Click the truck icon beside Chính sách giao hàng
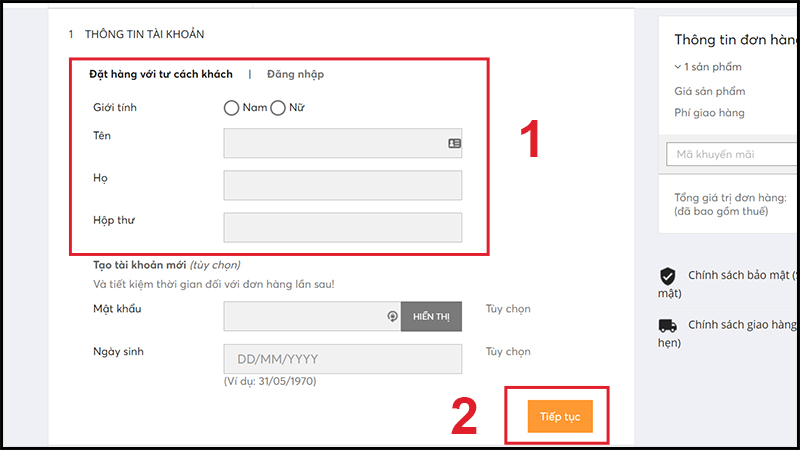 pos(667,325)
